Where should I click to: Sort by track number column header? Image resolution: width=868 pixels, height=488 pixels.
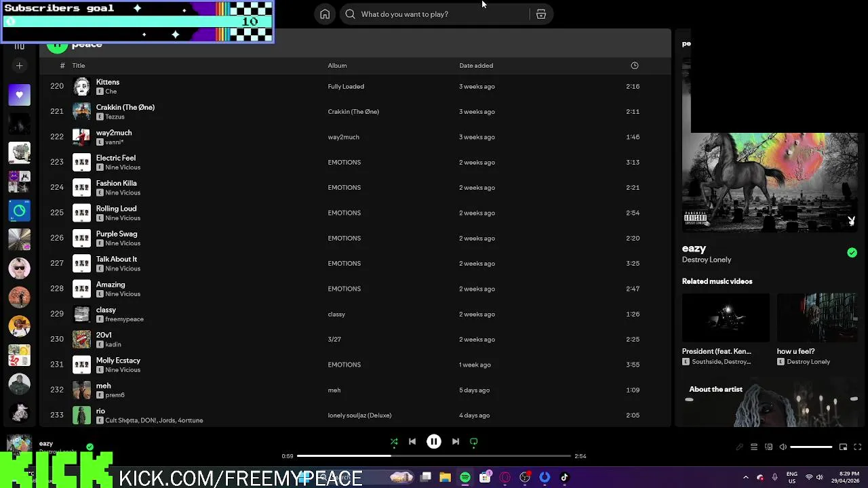62,66
